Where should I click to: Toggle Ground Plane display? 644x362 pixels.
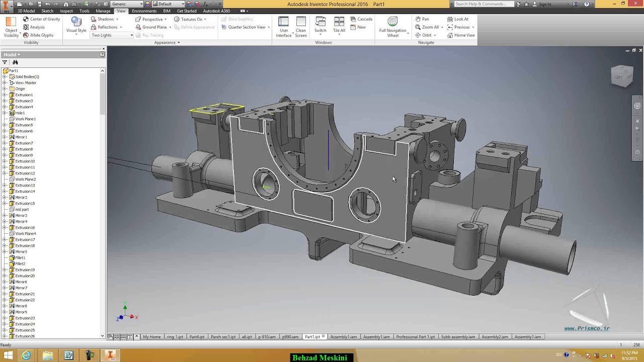[152, 27]
